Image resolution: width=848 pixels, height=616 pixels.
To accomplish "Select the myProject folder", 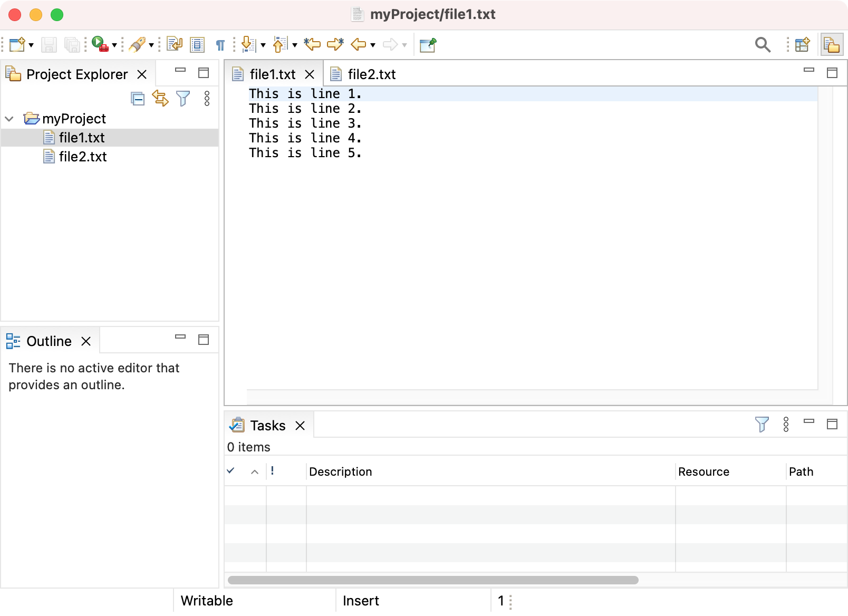I will tap(65, 119).
